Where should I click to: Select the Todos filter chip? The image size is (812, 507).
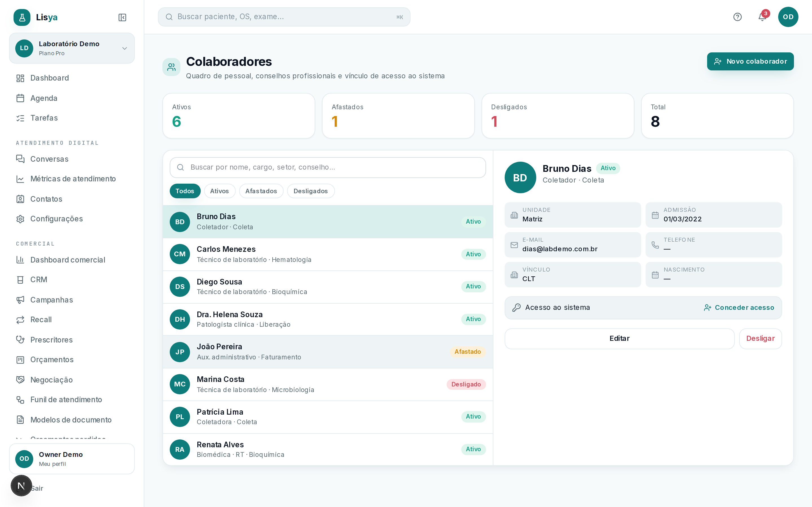click(x=185, y=191)
